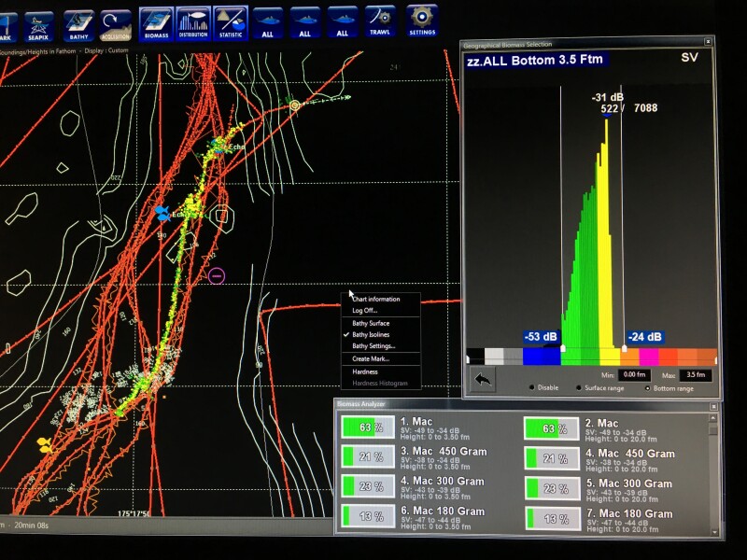
Task: Click the magenta swatch on SV color scale
Action: [649, 357]
